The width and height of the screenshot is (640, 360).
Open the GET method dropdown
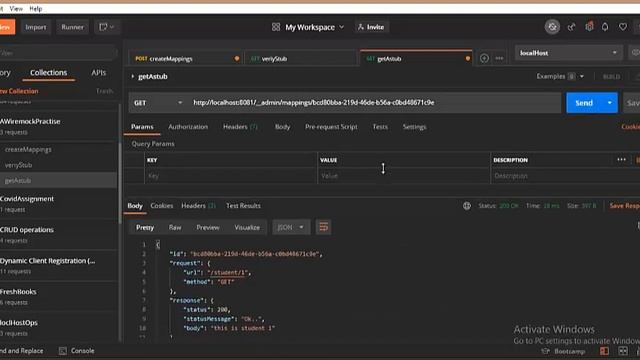158,102
